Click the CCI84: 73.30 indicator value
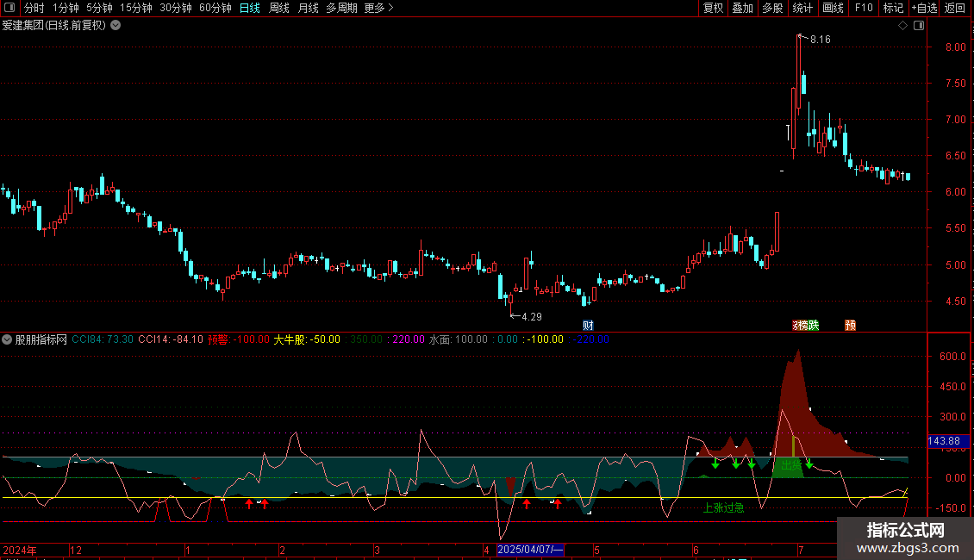Image resolution: width=974 pixels, height=560 pixels. pyautogui.click(x=103, y=339)
